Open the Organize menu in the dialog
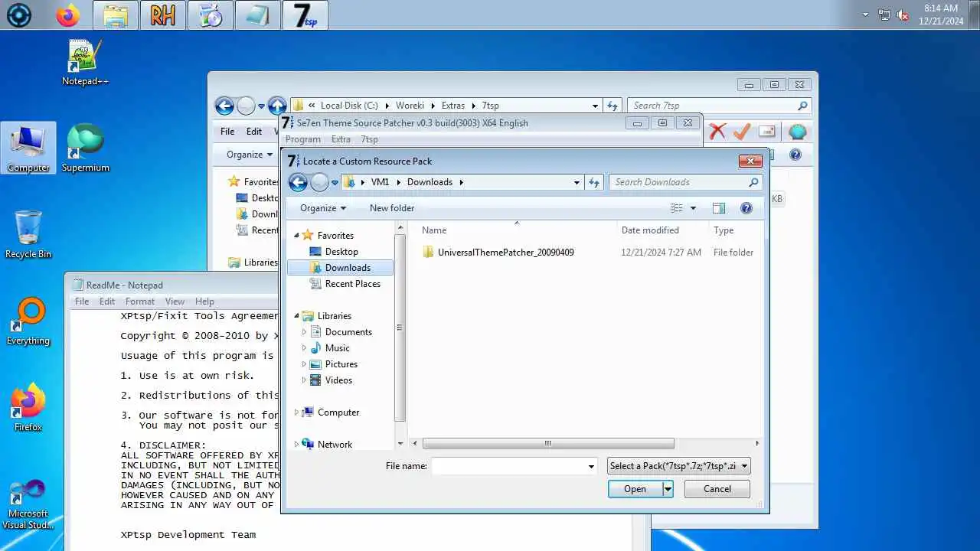 [323, 208]
